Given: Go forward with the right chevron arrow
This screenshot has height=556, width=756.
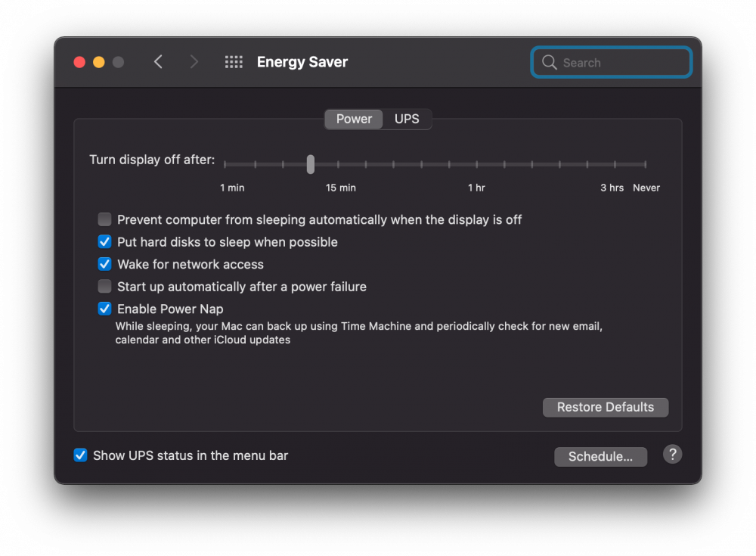Looking at the screenshot, I should tap(194, 62).
